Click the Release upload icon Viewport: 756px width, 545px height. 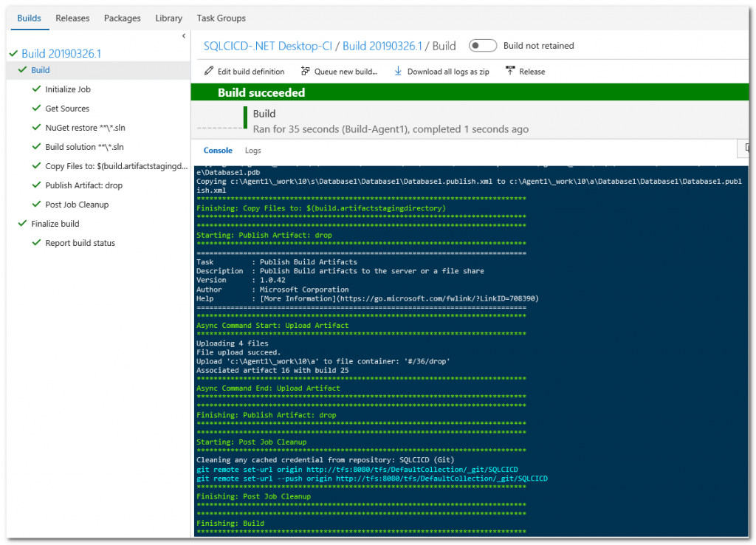point(510,71)
